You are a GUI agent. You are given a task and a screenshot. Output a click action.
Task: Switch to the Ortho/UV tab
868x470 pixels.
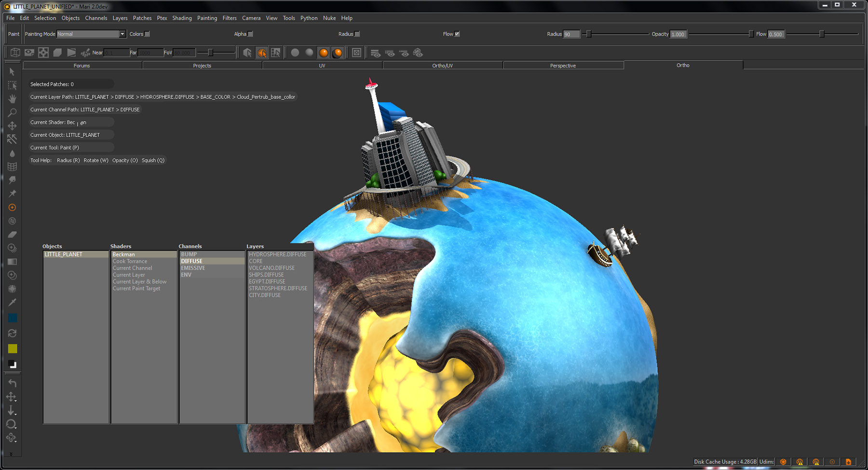tap(443, 66)
